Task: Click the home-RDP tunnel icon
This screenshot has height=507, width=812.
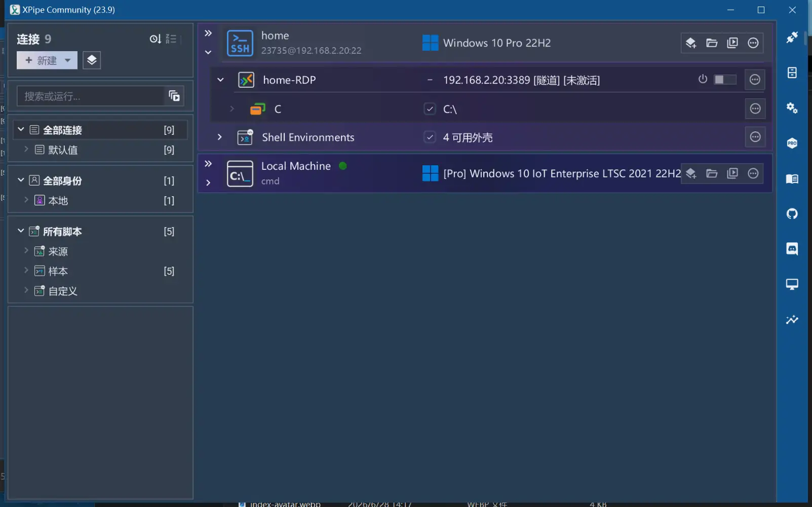Action: 246,80
